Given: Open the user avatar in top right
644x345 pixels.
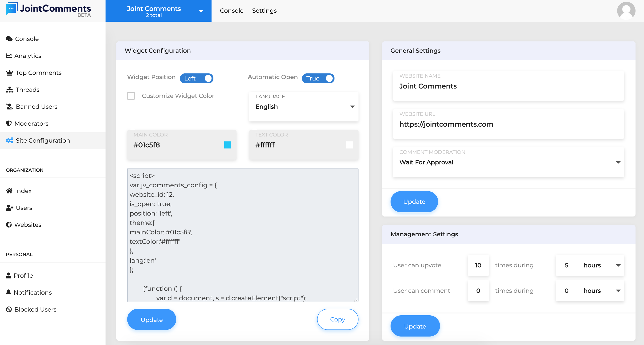Looking at the screenshot, I should [626, 11].
